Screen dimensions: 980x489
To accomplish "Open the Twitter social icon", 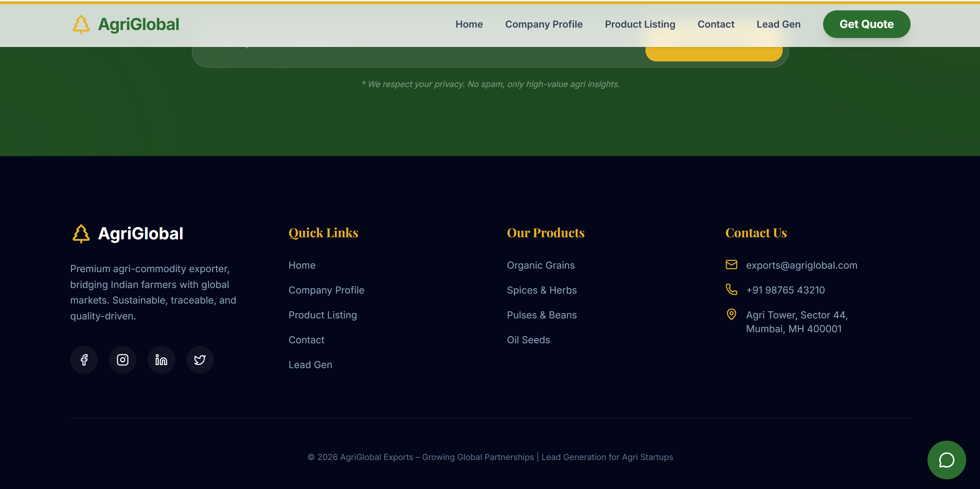I will click(x=200, y=360).
